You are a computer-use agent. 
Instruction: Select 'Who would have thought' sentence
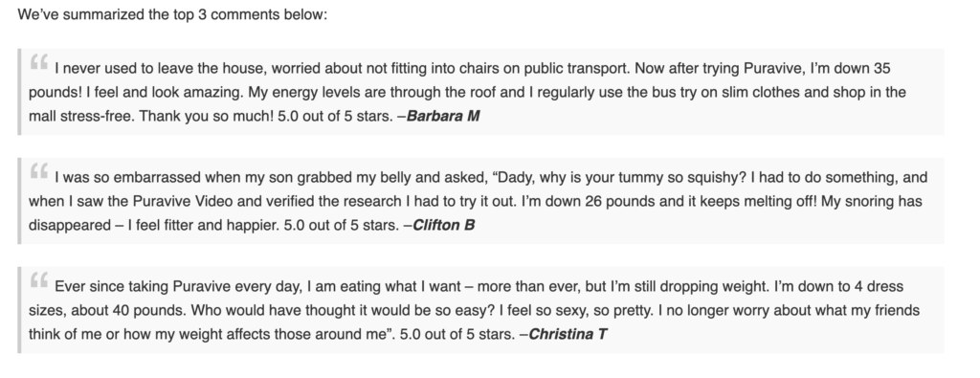coord(343,310)
